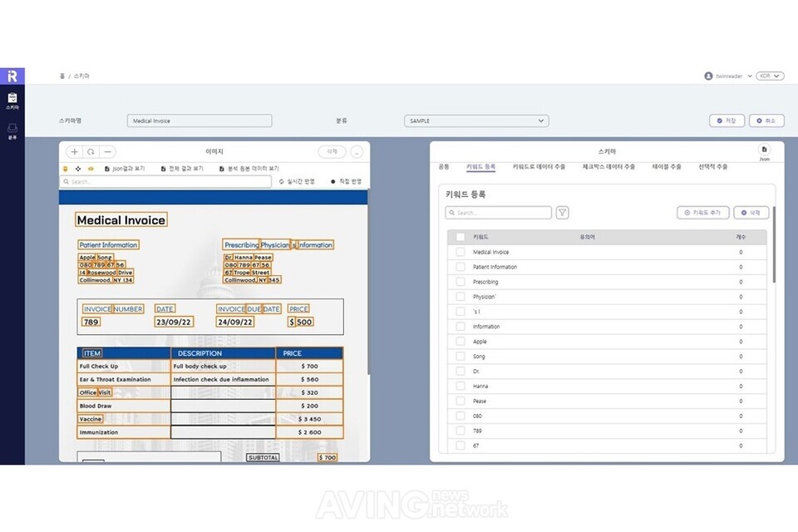This screenshot has width=798, height=532.
Task: Tick the checkbox for Medical Invoice keyword
Action: coord(461,252)
